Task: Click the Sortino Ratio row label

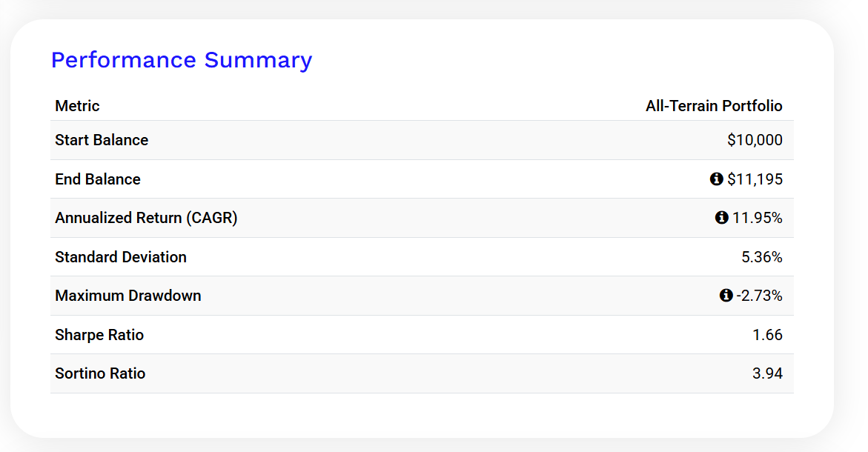Action: (x=100, y=373)
